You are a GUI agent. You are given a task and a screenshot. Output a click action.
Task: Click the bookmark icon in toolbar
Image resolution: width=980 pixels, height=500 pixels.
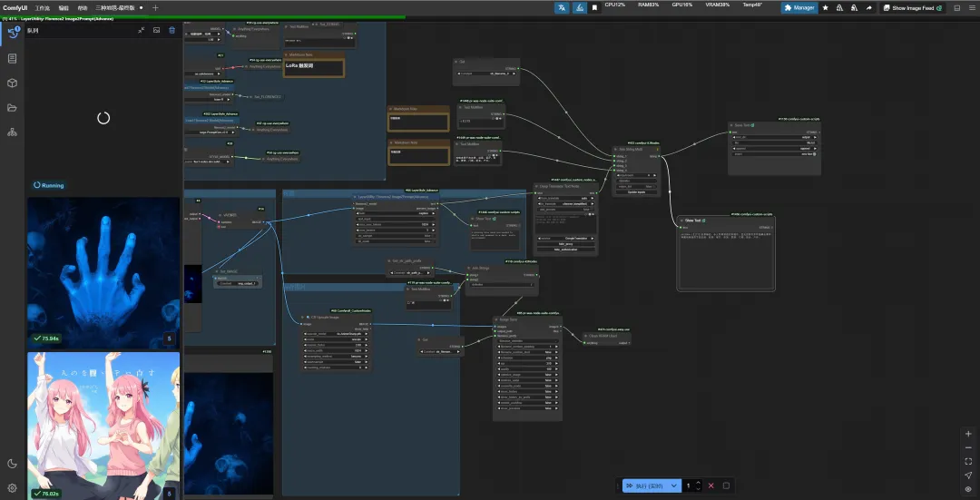[x=594, y=7]
